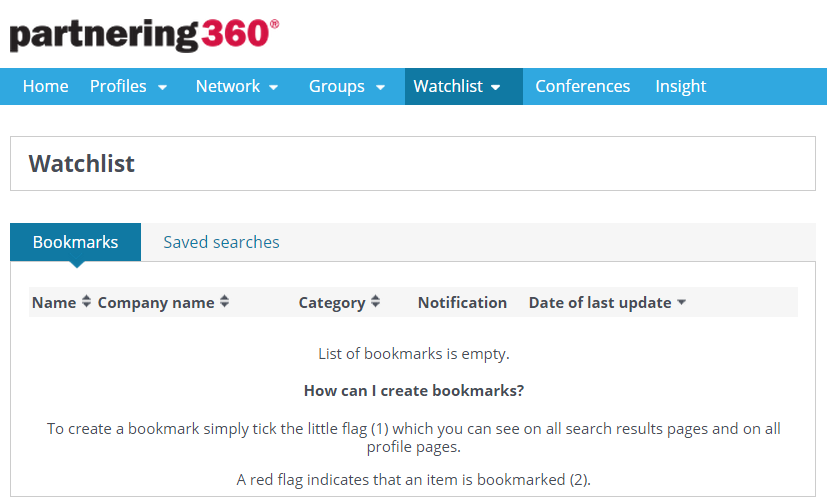
Task: Click the Date of last update arrow
Action: 681,303
